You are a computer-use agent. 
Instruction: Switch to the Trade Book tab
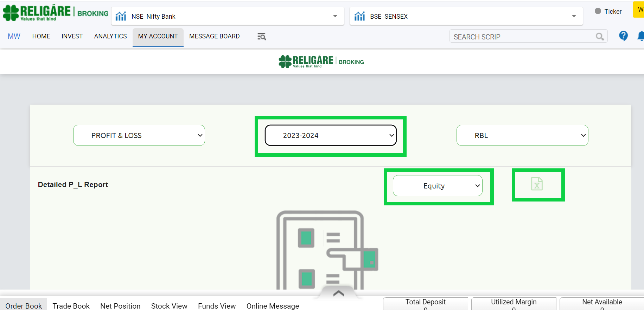(x=71, y=306)
